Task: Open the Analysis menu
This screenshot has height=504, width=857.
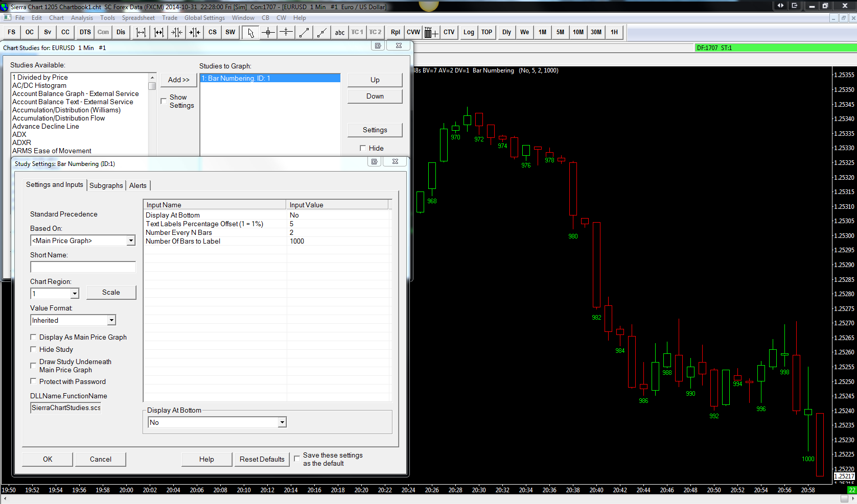Action: coord(82,18)
